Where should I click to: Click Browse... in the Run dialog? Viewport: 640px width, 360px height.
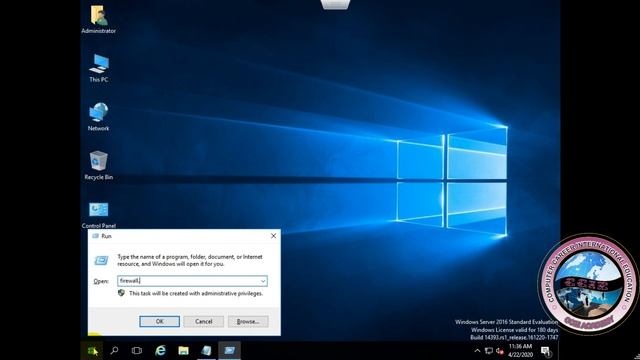pos(248,321)
